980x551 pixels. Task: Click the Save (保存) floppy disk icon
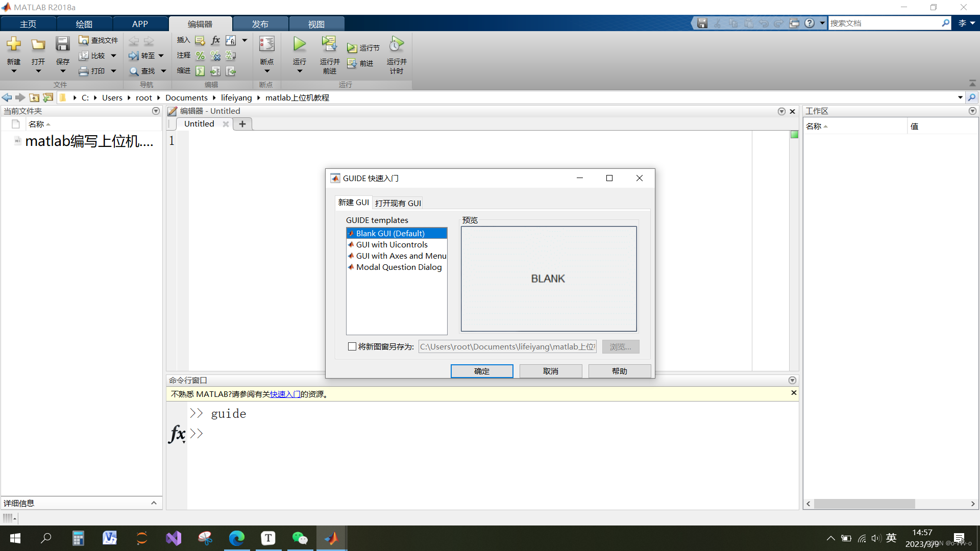(x=62, y=44)
